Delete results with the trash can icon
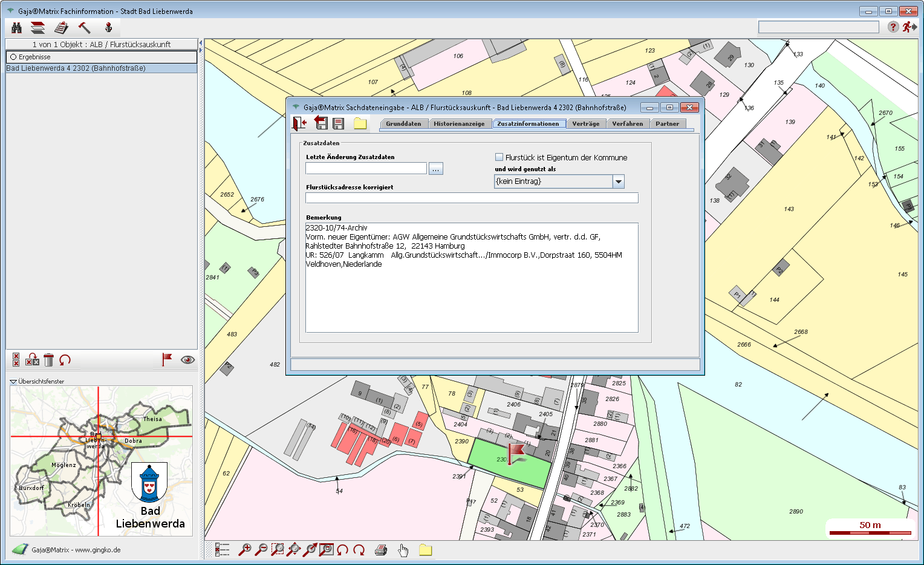Image resolution: width=924 pixels, height=565 pixels. pyautogui.click(x=49, y=360)
